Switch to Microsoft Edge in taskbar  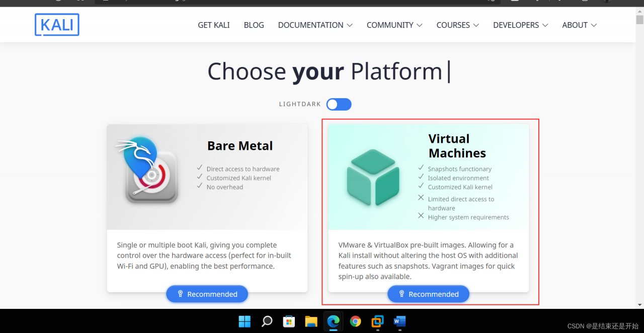[333, 321]
